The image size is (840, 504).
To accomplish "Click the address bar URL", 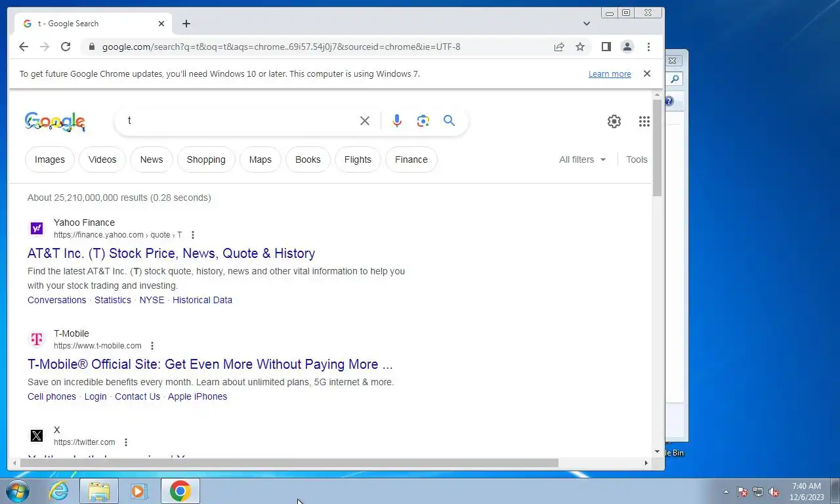I will pos(282,47).
